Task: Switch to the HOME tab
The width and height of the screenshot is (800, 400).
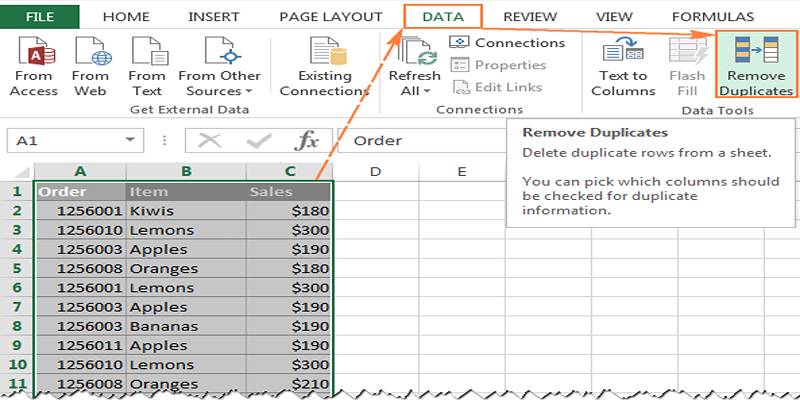Action: point(128,16)
